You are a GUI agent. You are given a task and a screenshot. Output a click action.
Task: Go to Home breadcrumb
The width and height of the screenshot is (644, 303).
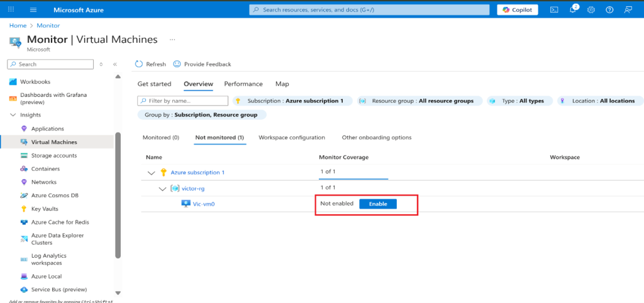point(18,25)
